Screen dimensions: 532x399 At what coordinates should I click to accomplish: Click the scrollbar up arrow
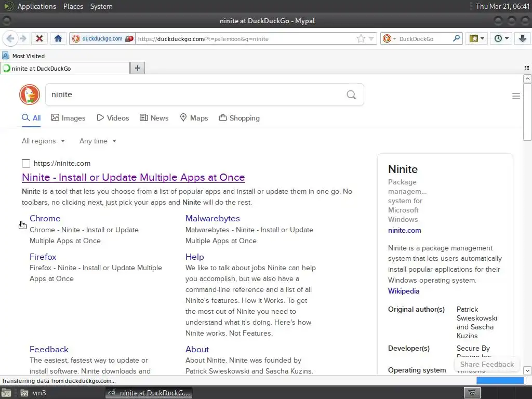click(x=527, y=79)
